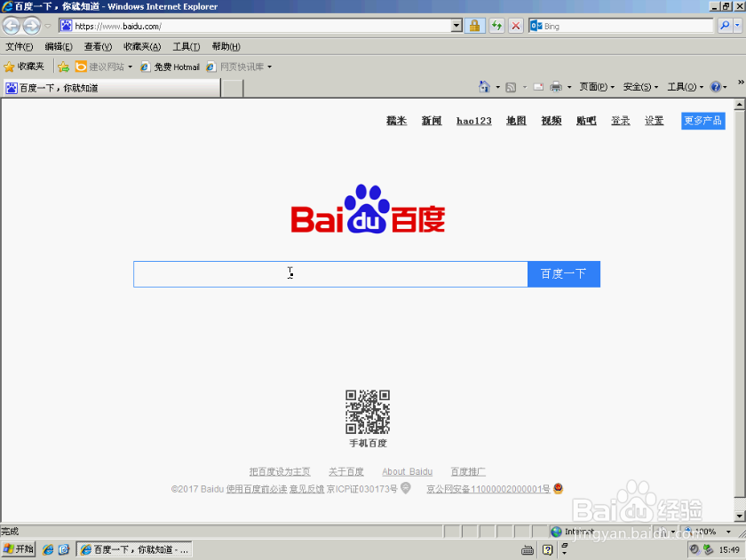
Task: Open the 糯米 link
Action: (x=396, y=121)
